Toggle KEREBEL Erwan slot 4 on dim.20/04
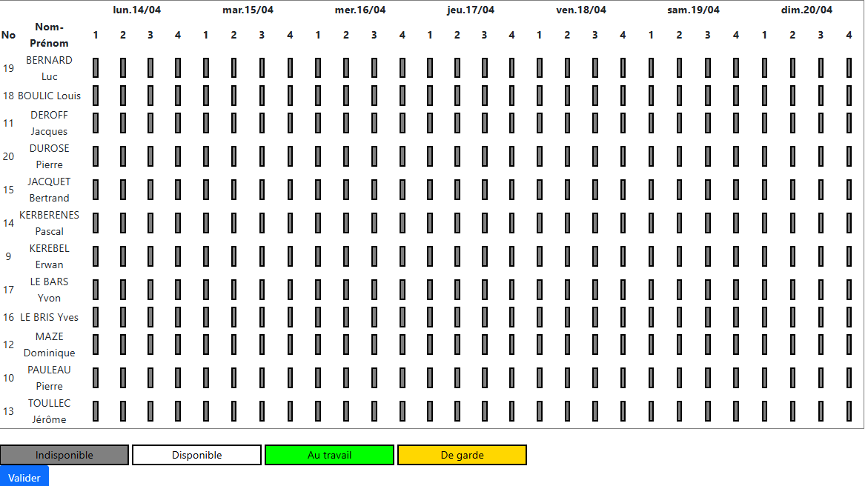868x486 pixels. [x=849, y=256]
